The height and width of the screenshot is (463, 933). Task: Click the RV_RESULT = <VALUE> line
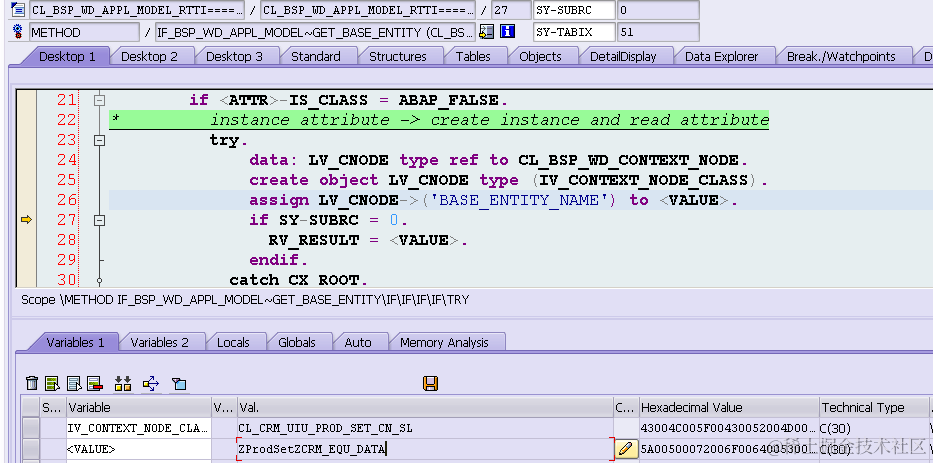click(x=368, y=240)
